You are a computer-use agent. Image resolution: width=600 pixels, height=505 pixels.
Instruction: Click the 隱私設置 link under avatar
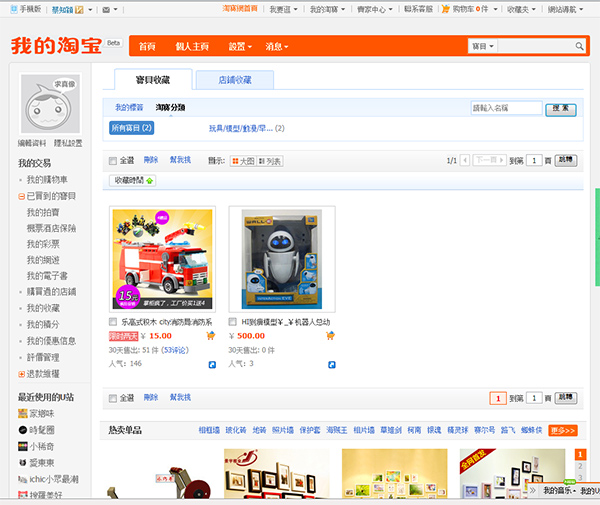(68, 143)
